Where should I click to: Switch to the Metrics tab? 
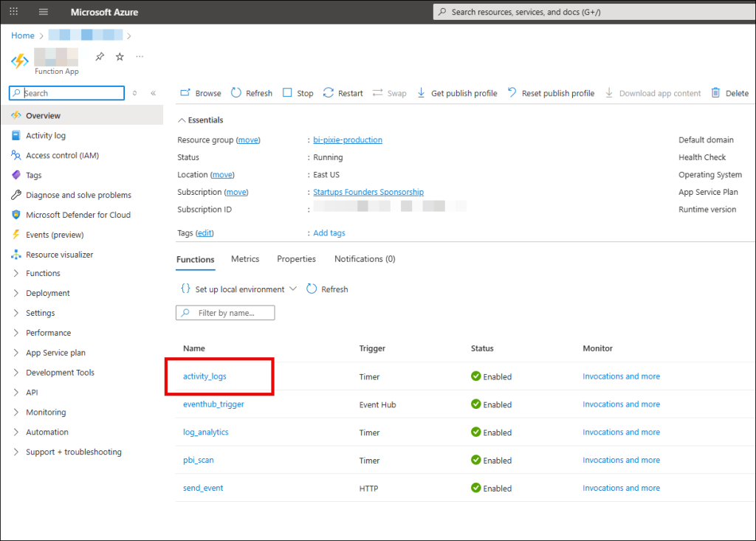pos(245,259)
